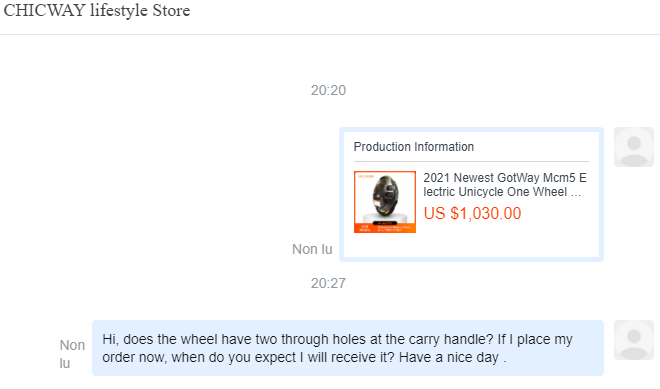
Task: Click the divider under Production Information
Action: pyautogui.click(x=471, y=161)
